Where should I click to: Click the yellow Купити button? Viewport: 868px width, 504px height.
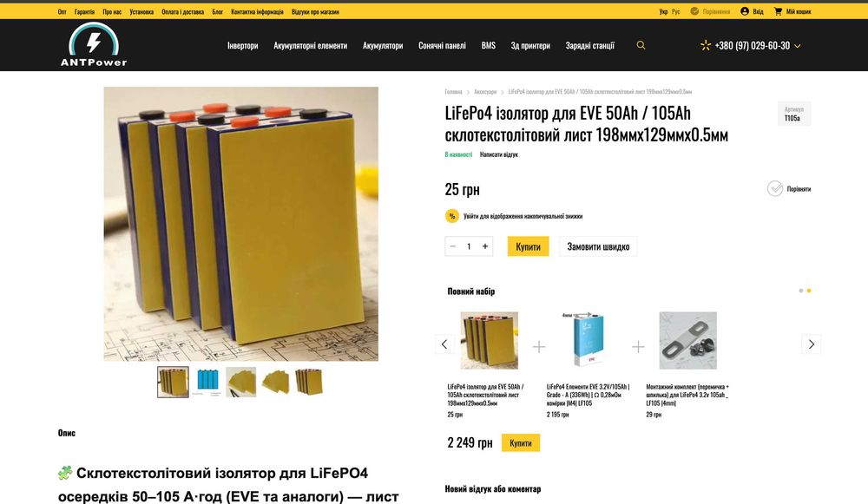528,246
